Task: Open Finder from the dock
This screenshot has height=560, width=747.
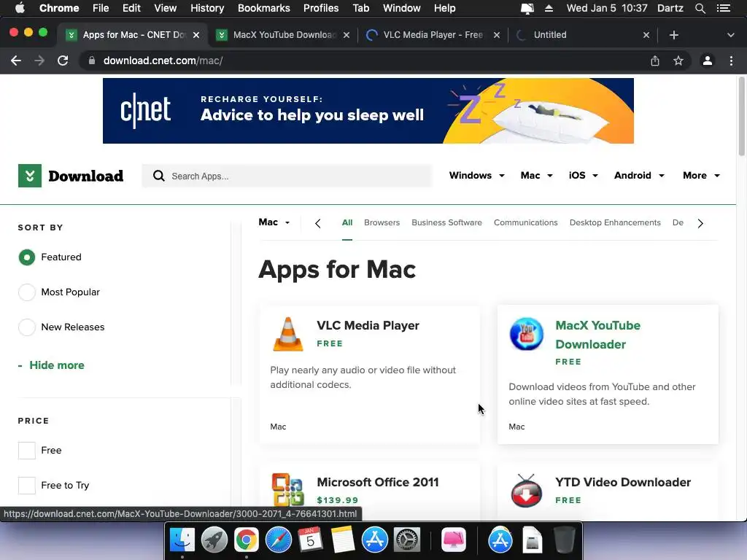Action: click(x=182, y=540)
